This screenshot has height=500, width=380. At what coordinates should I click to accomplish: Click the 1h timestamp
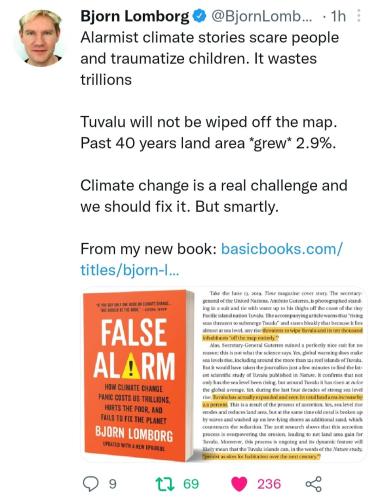pos(338,16)
